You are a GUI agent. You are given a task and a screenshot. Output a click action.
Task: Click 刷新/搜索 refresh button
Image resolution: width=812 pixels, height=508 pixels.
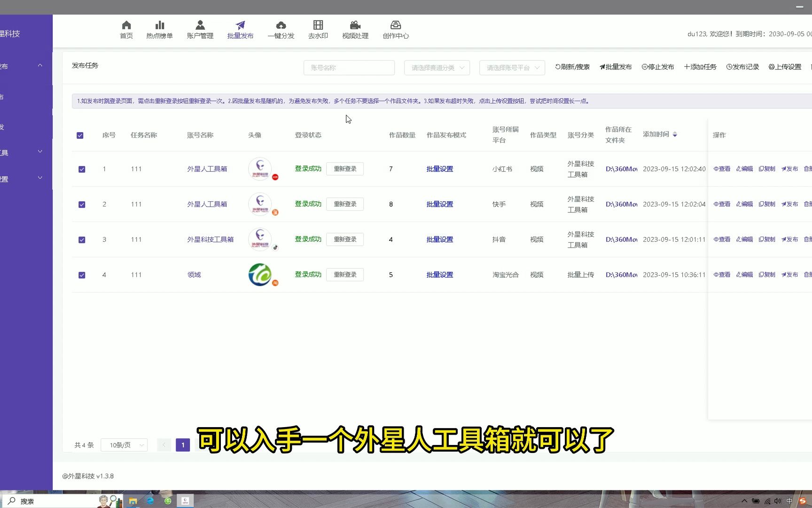[572, 67]
